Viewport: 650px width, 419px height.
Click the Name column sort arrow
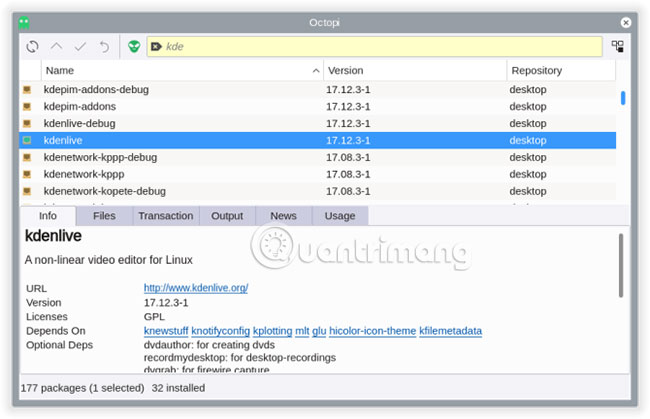316,71
